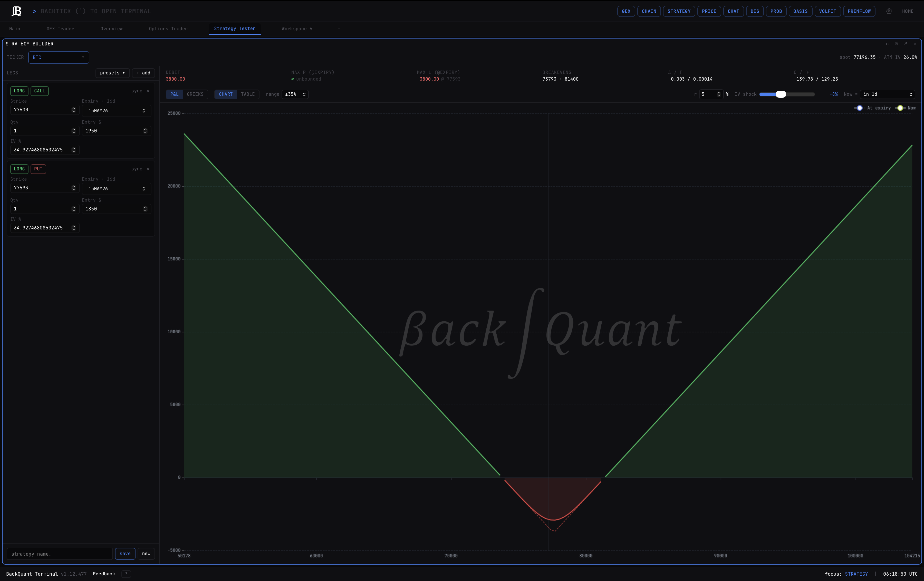Screen dimensions: 924x581
Task: Open the help question mark button
Action: click(126, 574)
